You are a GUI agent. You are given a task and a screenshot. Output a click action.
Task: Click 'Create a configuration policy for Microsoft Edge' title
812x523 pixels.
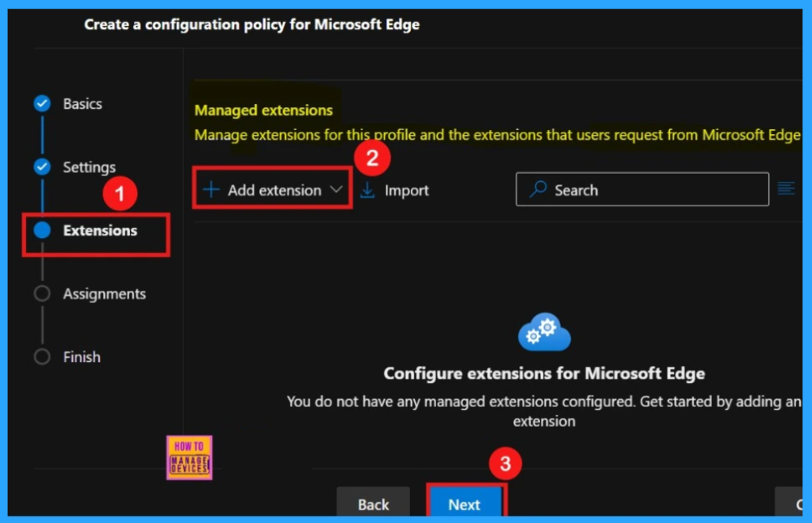pyautogui.click(x=251, y=25)
